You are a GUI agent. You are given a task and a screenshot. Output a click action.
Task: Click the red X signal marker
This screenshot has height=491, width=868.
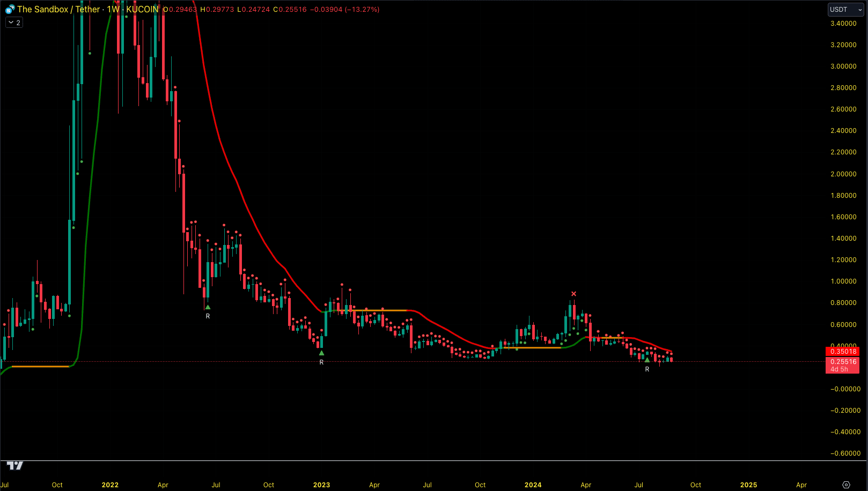(573, 294)
